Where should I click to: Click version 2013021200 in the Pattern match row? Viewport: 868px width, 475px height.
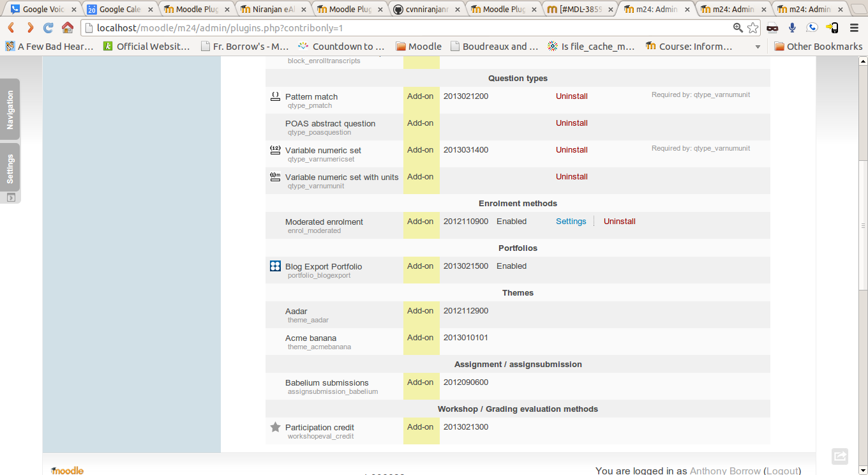[466, 96]
